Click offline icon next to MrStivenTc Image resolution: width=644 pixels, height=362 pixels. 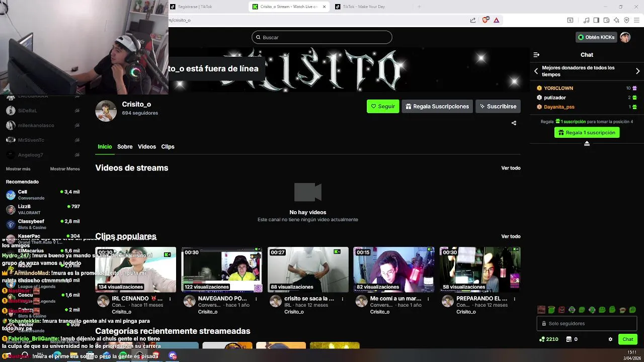pyautogui.click(x=77, y=140)
